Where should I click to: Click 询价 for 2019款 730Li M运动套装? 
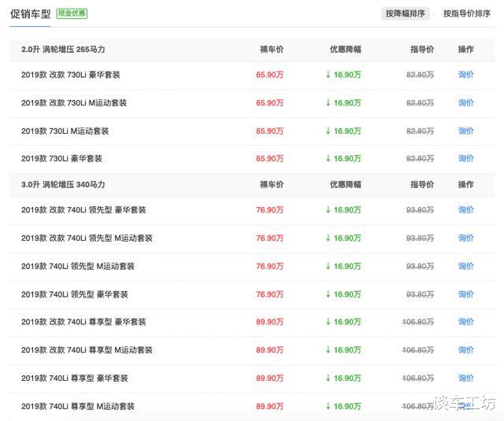pos(465,131)
